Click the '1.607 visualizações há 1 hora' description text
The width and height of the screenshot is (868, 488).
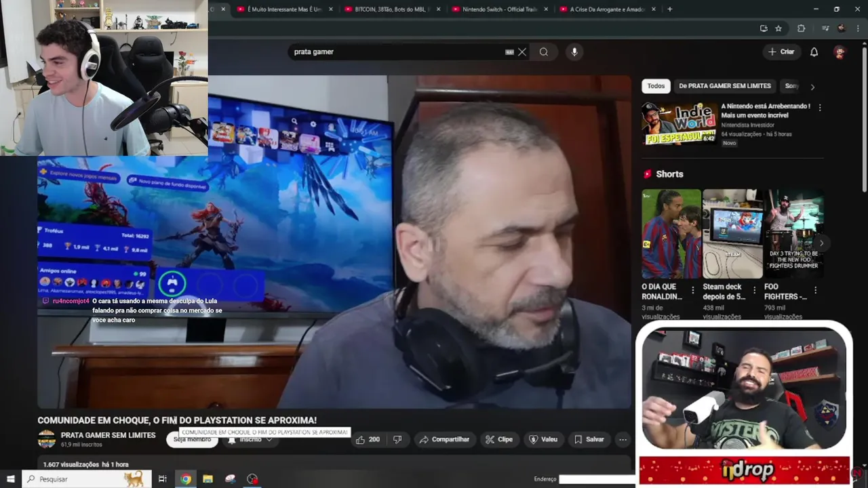85,464
